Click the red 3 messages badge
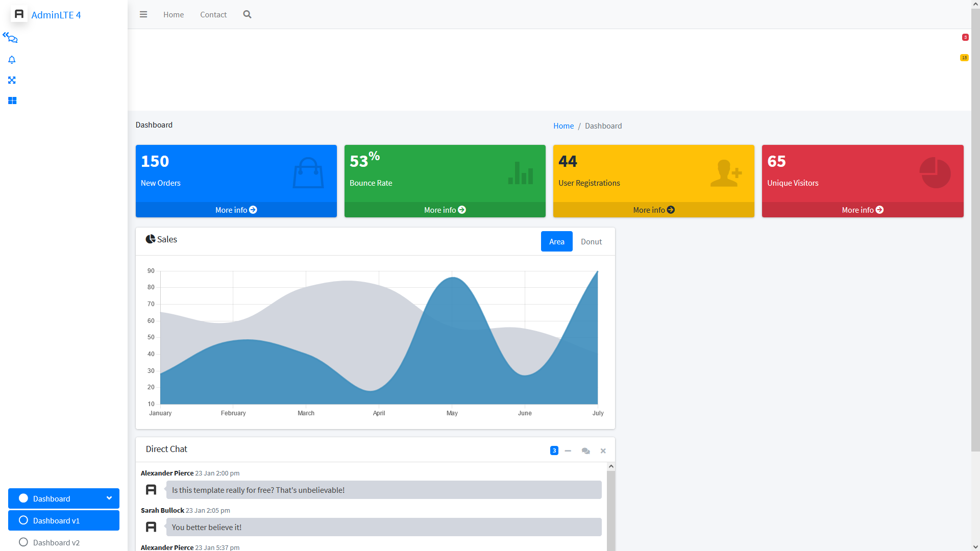This screenshot has width=980, height=551. 965,37
